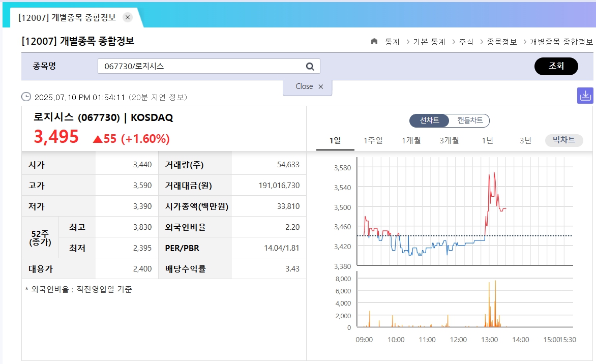Screen dimensions: 596x364
Task: Open 주식 breadcrumb link
Action: (x=466, y=42)
